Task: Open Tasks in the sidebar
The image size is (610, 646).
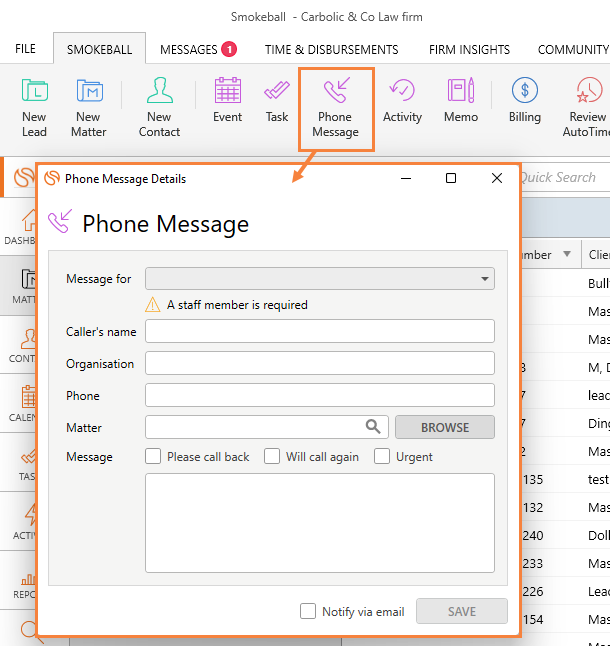Action: (x=19, y=463)
